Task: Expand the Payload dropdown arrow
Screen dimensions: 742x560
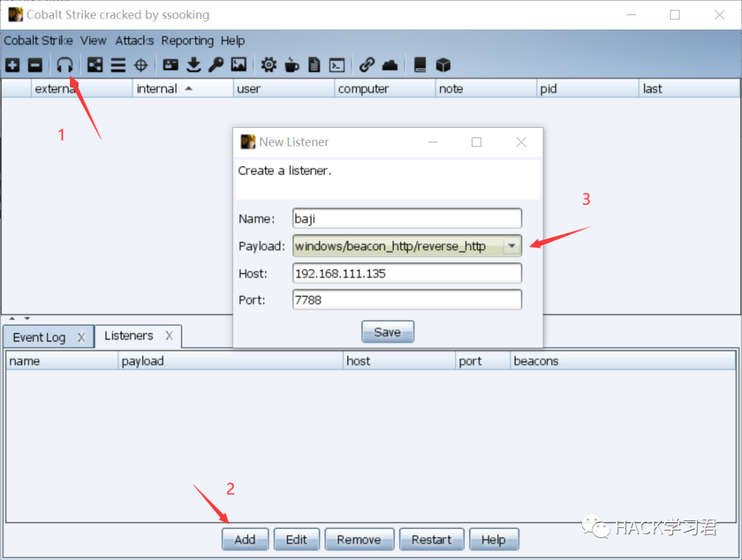Action: click(x=512, y=246)
